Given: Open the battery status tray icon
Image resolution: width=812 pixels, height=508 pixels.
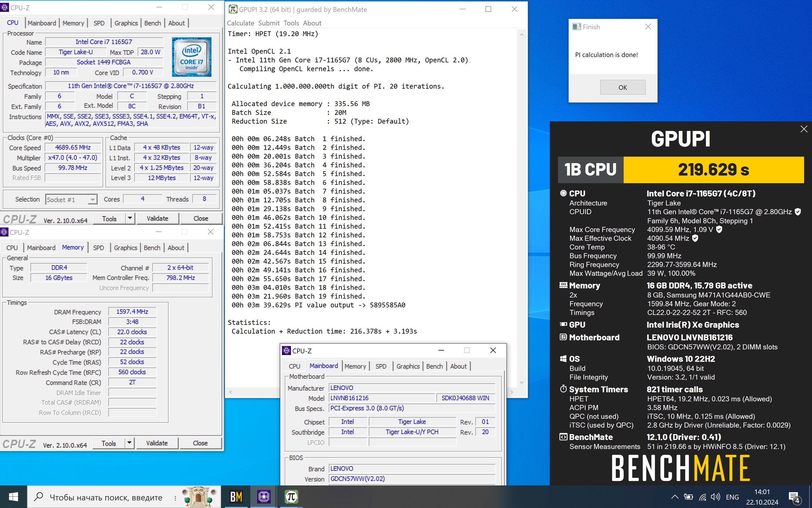Looking at the screenshot, I should coord(688,497).
